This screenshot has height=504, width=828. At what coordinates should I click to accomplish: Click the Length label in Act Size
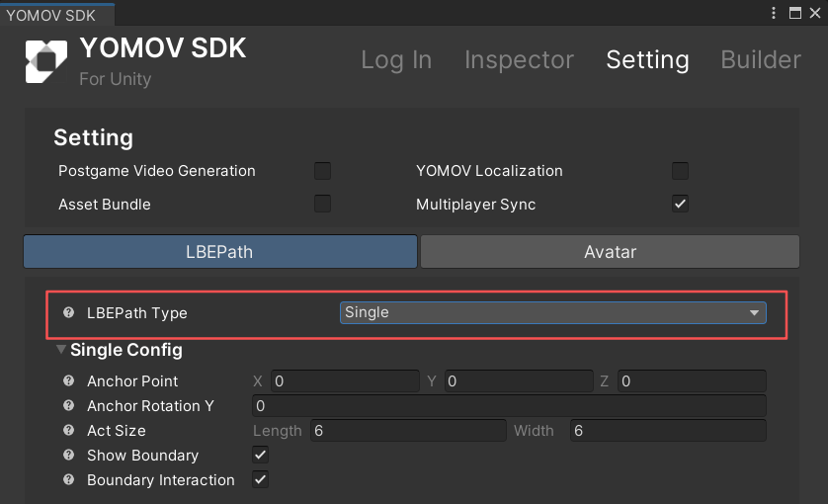click(278, 431)
